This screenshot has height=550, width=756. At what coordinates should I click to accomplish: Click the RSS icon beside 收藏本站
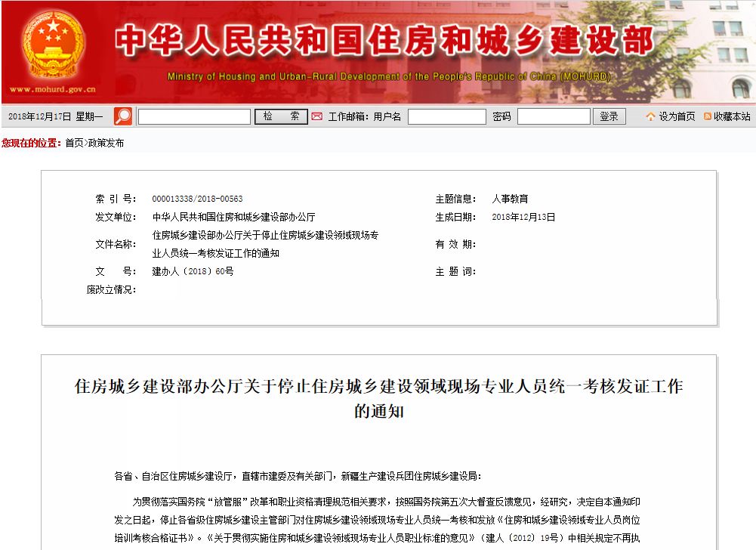click(x=708, y=117)
